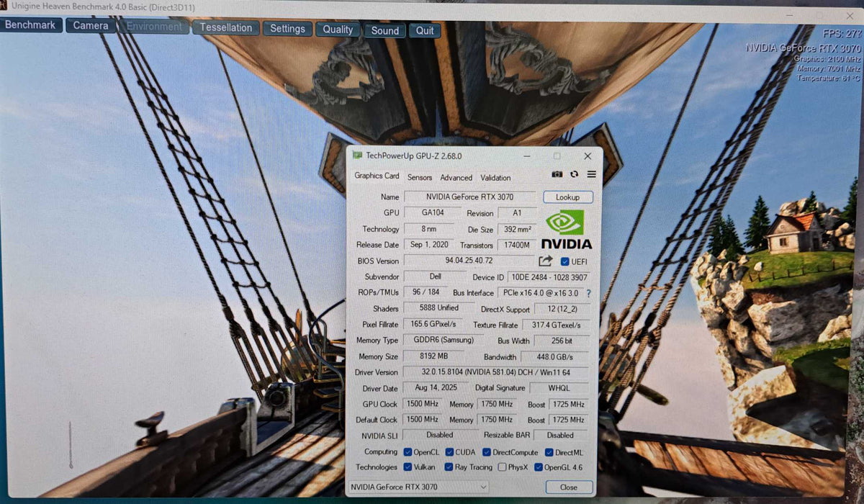Click the Close button in GPU-Z
Viewport: 864px width, 504px height.
click(x=569, y=487)
